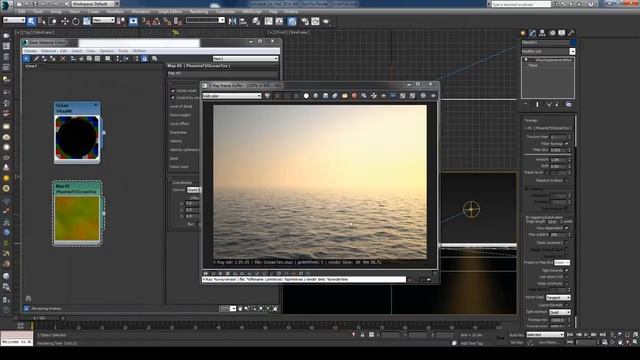Screen dimensions: 640x360
Task: Open the Material menu in Slate editor
Action: (48, 51)
